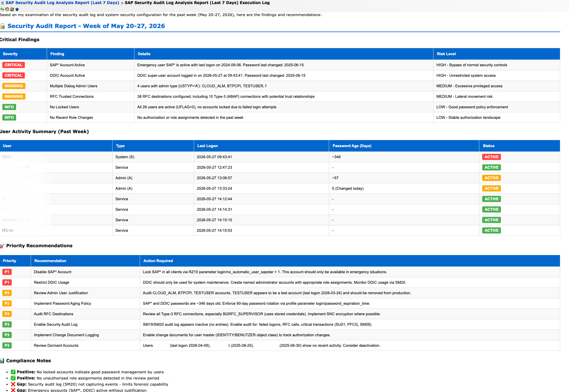The image size is (569, 392).
Task: Click the '~346' password age cell
Action: 404,157
